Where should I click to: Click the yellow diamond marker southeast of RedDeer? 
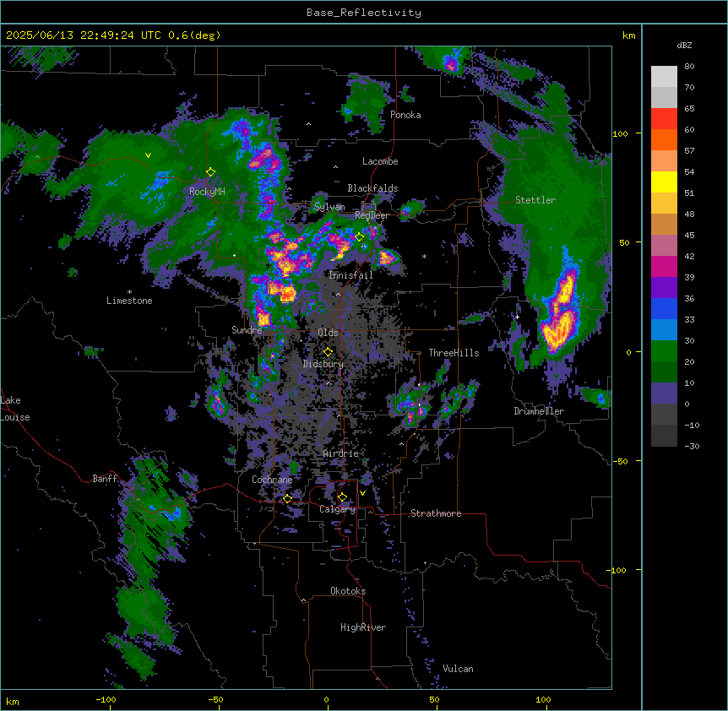(x=359, y=237)
